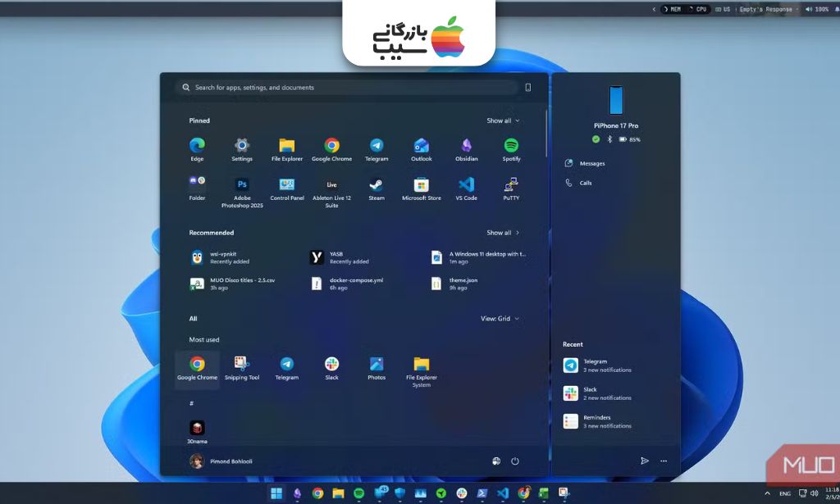Click the # letter header in the All list
This screenshot has width=840, height=504.
pyautogui.click(x=192, y=403)
